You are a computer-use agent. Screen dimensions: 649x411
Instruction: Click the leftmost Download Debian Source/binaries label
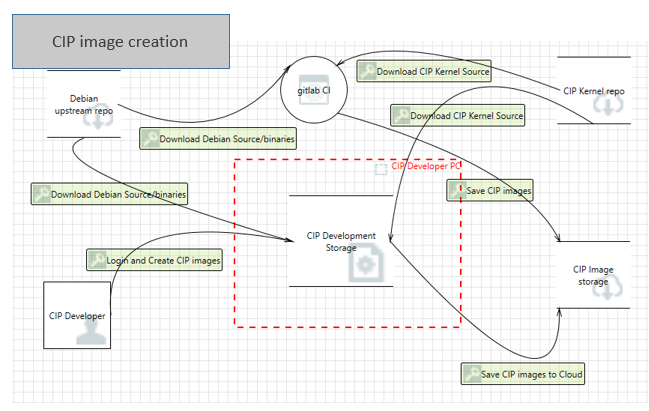(109, 194)
